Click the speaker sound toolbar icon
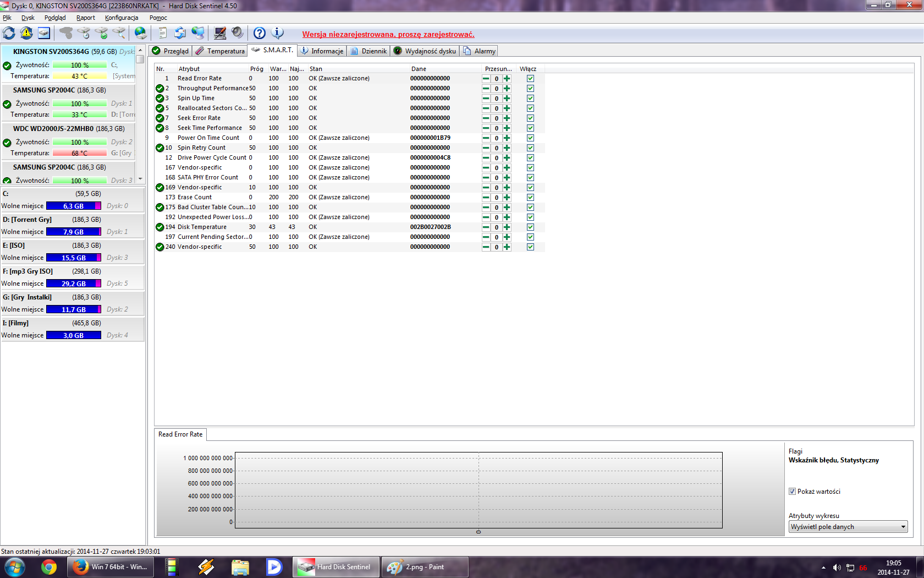 (x=238, y=33)
